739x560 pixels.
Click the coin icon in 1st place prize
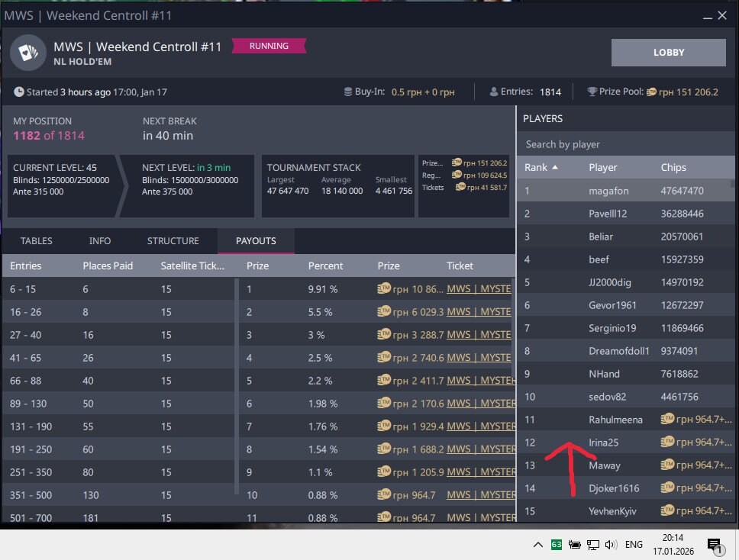[x=384, y=289]
